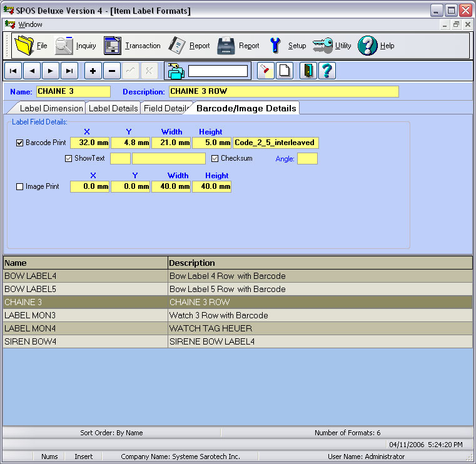The image size is (476, 464).
Task: Click the wide ShowText field
Action: [169, 158]
